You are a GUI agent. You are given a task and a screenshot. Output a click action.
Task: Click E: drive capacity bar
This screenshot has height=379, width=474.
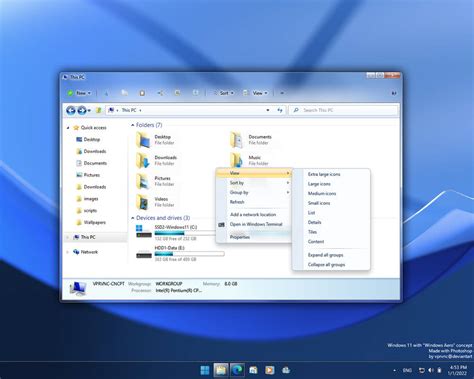point(189,254)
